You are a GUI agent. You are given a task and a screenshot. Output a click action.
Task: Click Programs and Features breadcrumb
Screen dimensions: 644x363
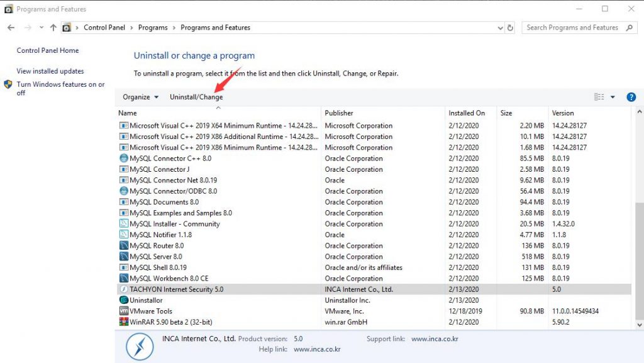coord(215,28)
